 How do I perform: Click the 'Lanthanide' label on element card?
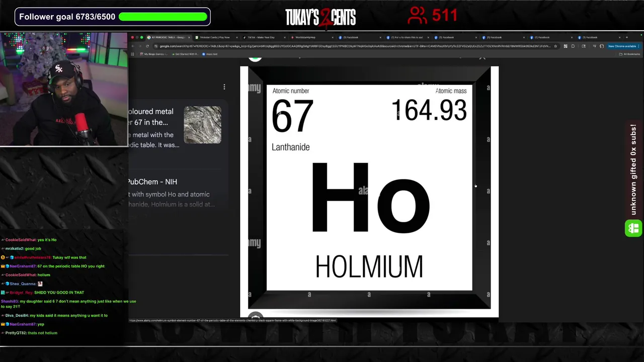[x=291, y=147]
